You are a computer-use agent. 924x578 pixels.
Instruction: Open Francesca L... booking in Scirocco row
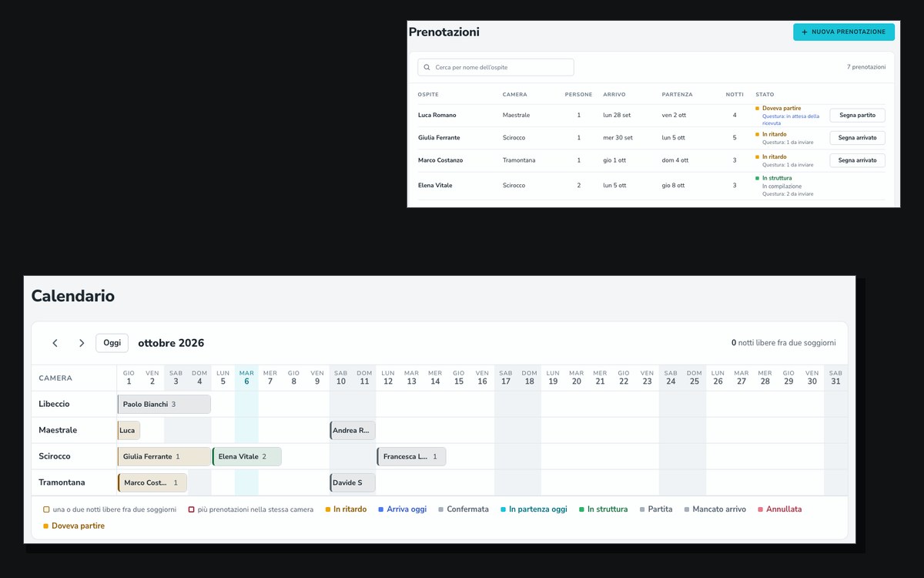pos(411,456)
